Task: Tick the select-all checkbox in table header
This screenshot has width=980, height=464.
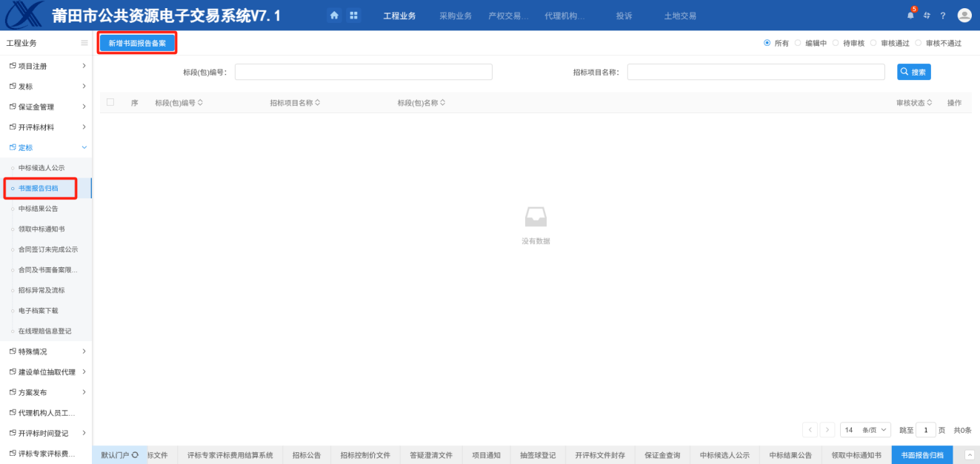Action: pos(110,102)
